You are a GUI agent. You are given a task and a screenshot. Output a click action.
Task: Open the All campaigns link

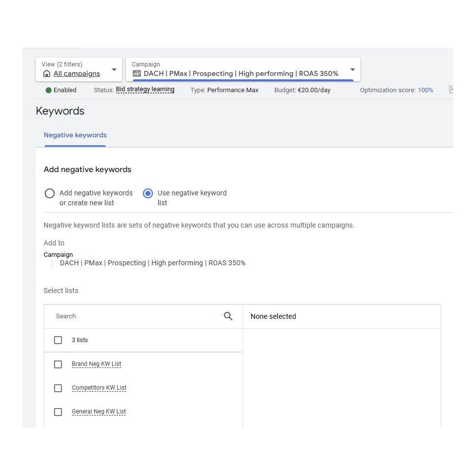[x=76, y=73]
